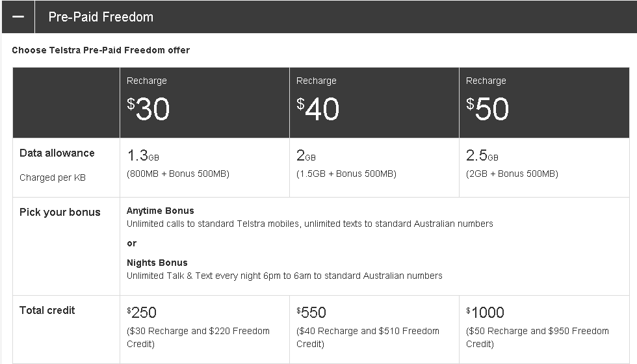Click the 2GB data allowance value
This screenshot has width=637, height=364.
(305, 156)
